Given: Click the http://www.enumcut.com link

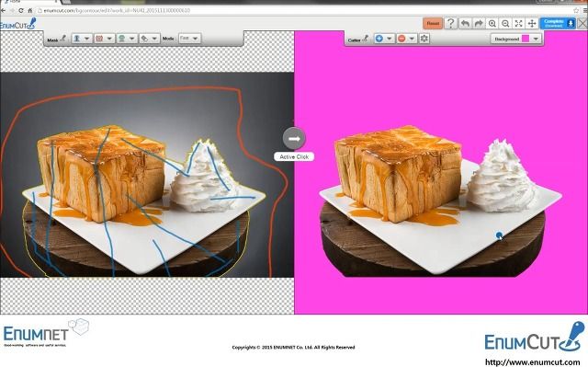Looking at the screenshot, I should click(x=533, y=362).
